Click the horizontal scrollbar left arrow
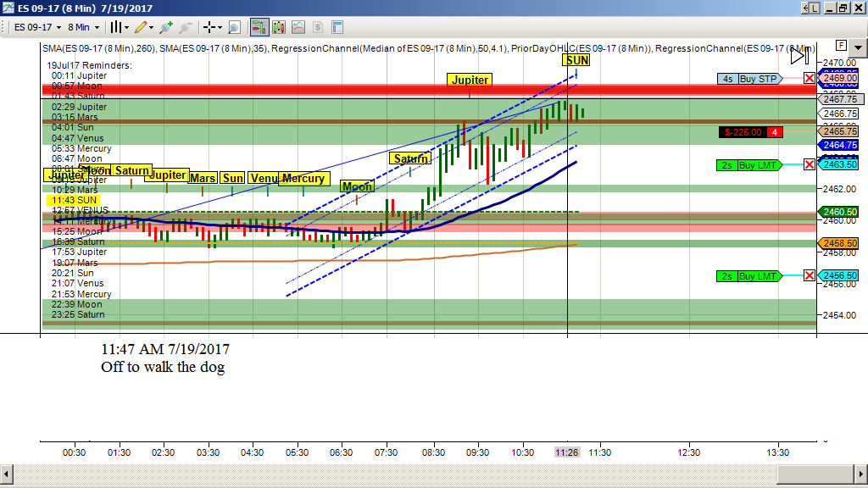 [6, 474]
